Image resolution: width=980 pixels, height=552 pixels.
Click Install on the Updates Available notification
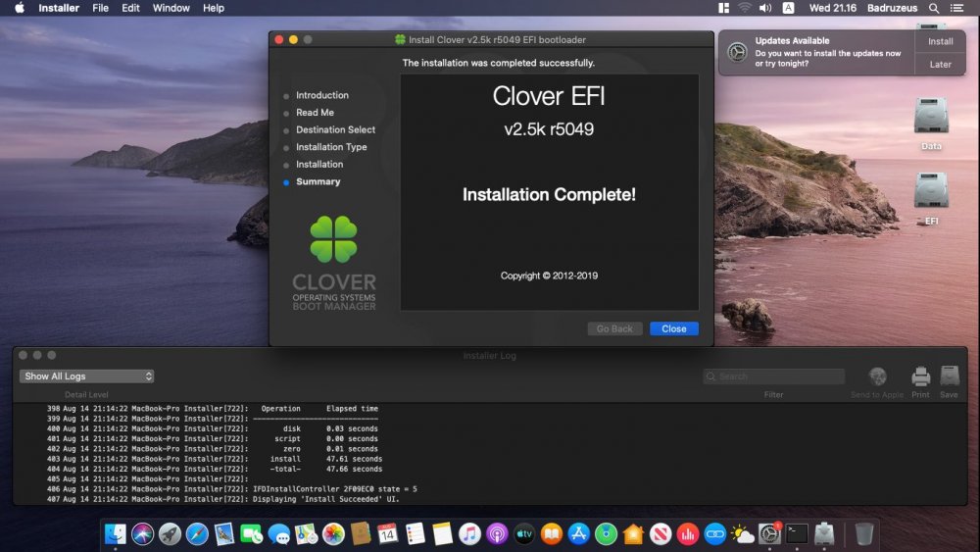coord(940,41)
